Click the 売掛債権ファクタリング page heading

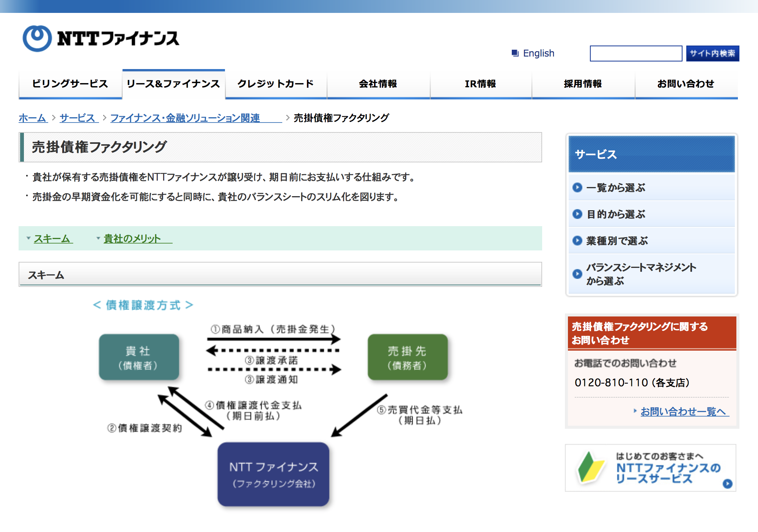coord(99,147)
